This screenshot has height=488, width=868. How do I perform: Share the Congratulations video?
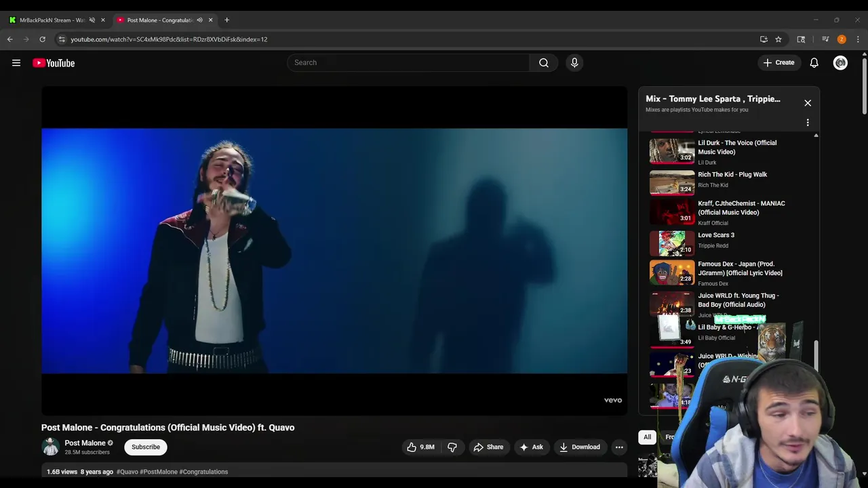(488, 447)
